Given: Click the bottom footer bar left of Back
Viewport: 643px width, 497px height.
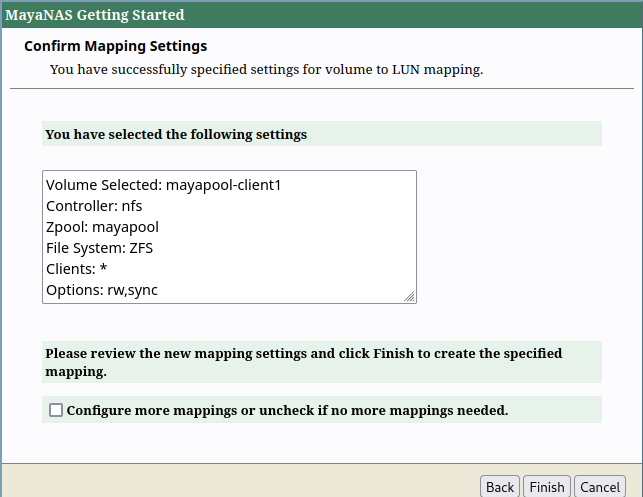Looking at the screenshot, I should pos(240,481).
